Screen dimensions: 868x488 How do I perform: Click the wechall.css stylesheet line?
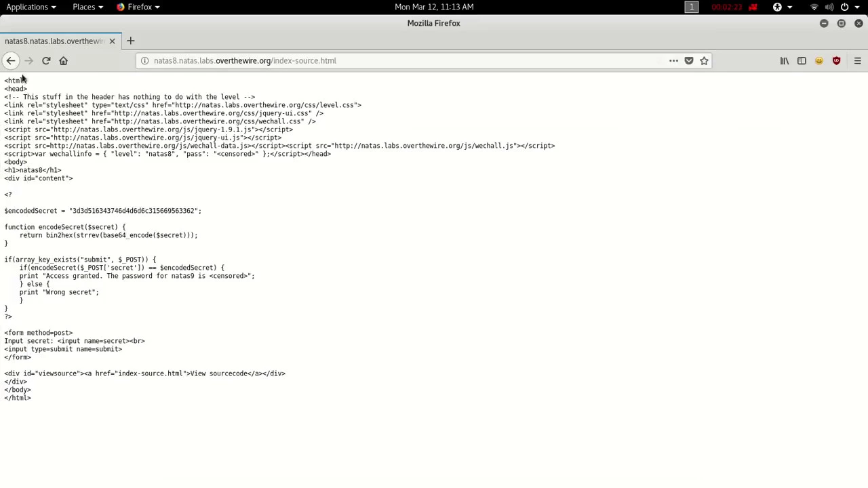pyautogui.click(x=160, y=121)
